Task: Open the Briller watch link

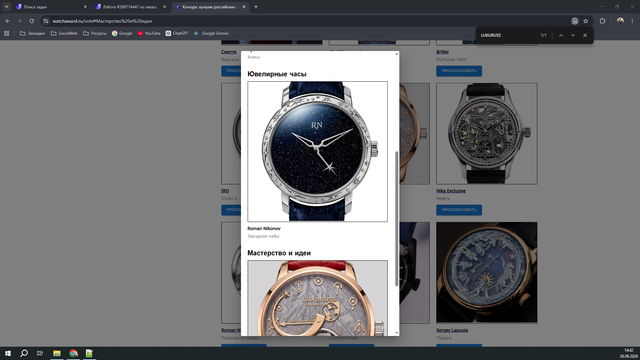Action: pyautogui.click(x=442, y=52)
